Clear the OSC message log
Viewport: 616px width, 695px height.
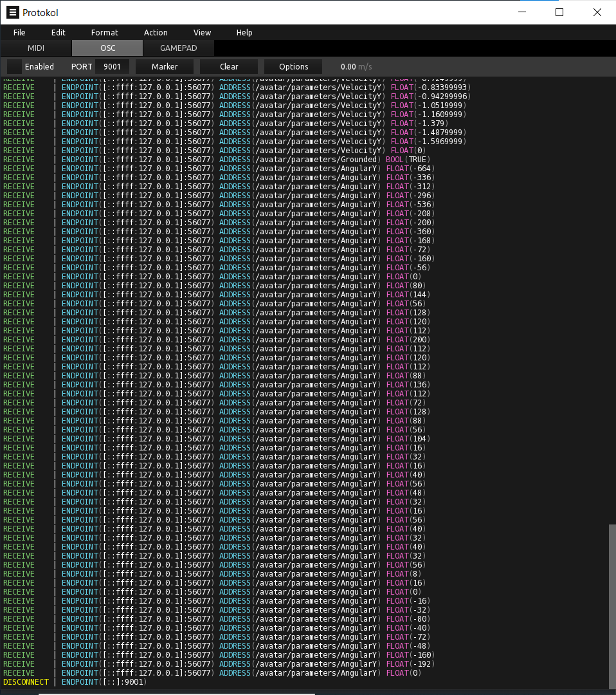click(x=229, y=66)
